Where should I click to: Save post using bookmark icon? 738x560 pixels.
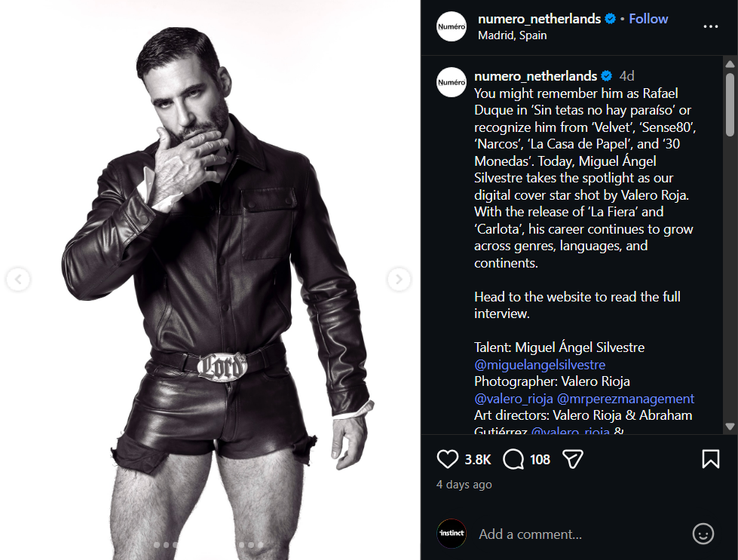pyautogui.click(x=710, y=459)
